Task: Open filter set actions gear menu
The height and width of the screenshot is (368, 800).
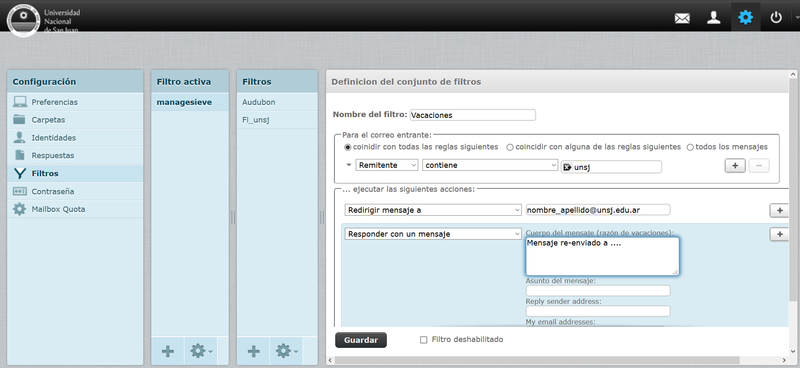Action: click(201, 351)
